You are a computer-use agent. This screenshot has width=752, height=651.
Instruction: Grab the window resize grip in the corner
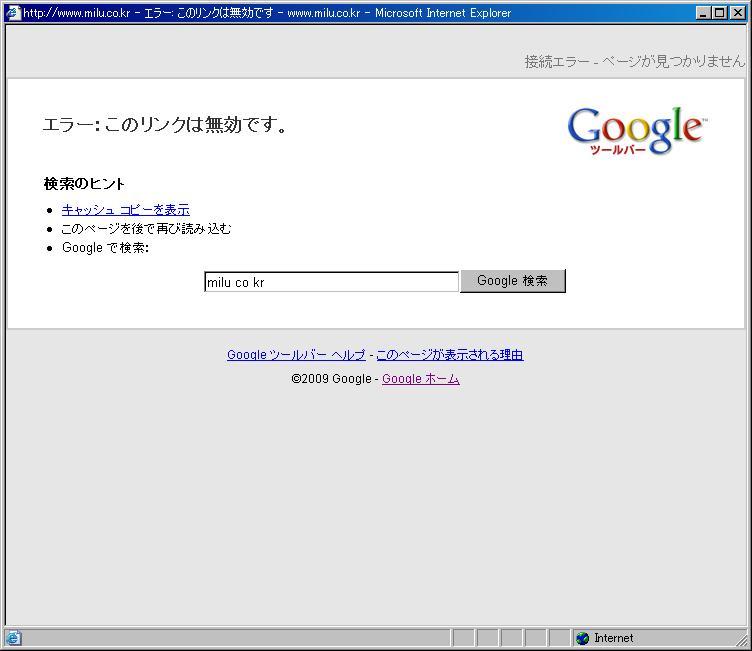pos(742,641)
